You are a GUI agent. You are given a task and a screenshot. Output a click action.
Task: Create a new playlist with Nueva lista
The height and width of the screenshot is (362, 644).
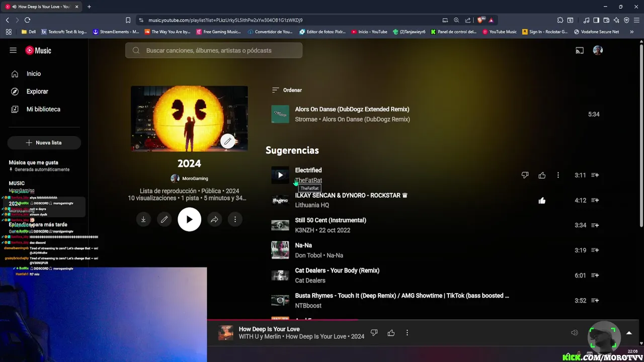coord(44,143)
